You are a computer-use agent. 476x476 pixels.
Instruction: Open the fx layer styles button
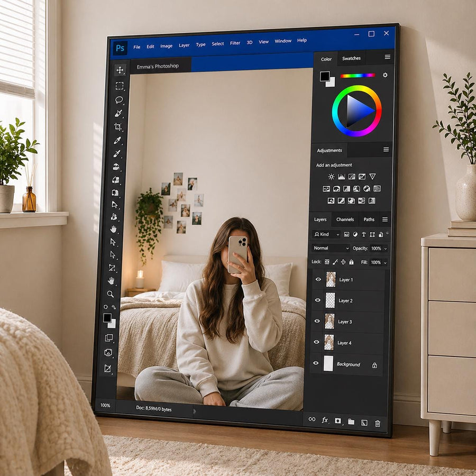point(325,420)
